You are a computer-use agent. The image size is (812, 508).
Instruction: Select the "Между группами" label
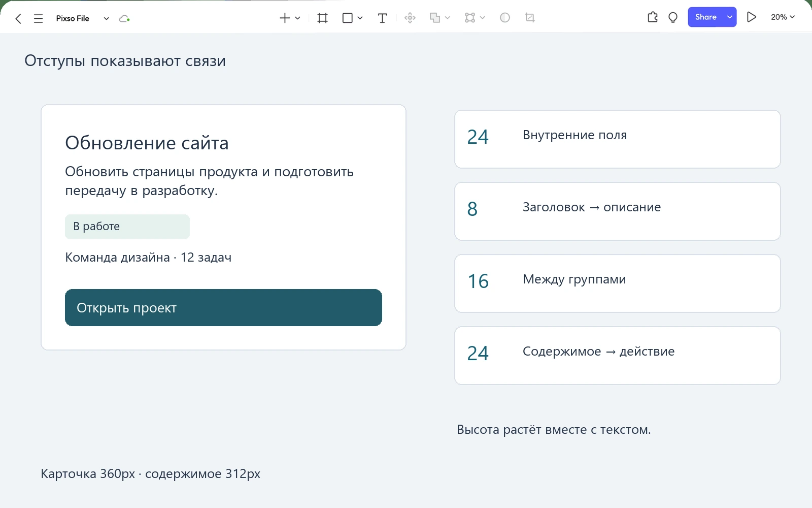574,279
